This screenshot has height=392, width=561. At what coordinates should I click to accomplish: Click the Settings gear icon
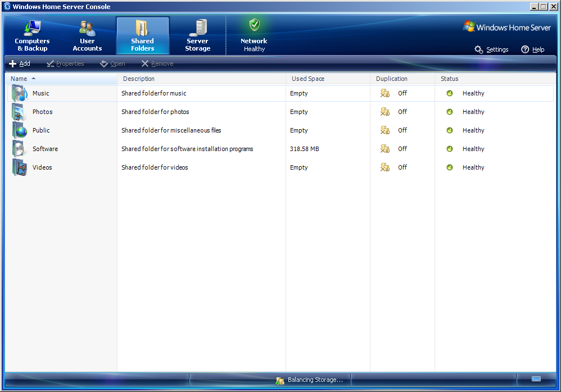(479, 49)
